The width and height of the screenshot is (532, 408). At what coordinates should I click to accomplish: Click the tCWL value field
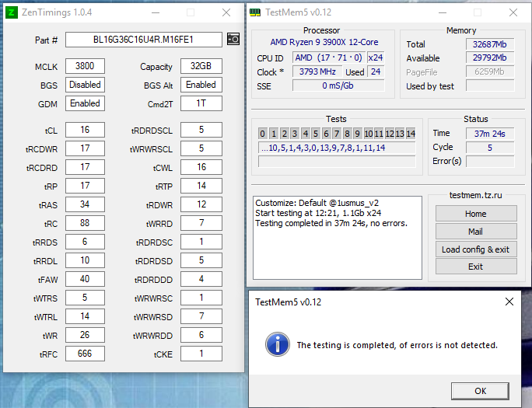tap(201, 167)
